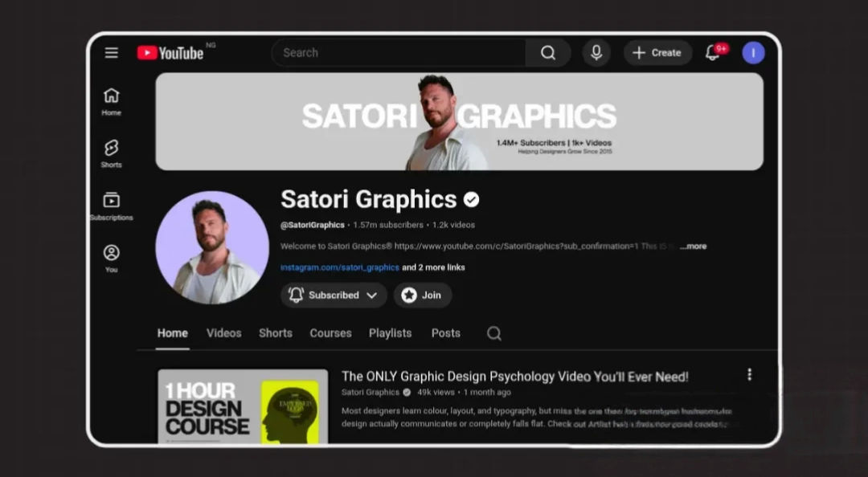Viewport: 868px width, 477px height.
Task: Select the channel Home tab
Action: (x=172, y=333)
